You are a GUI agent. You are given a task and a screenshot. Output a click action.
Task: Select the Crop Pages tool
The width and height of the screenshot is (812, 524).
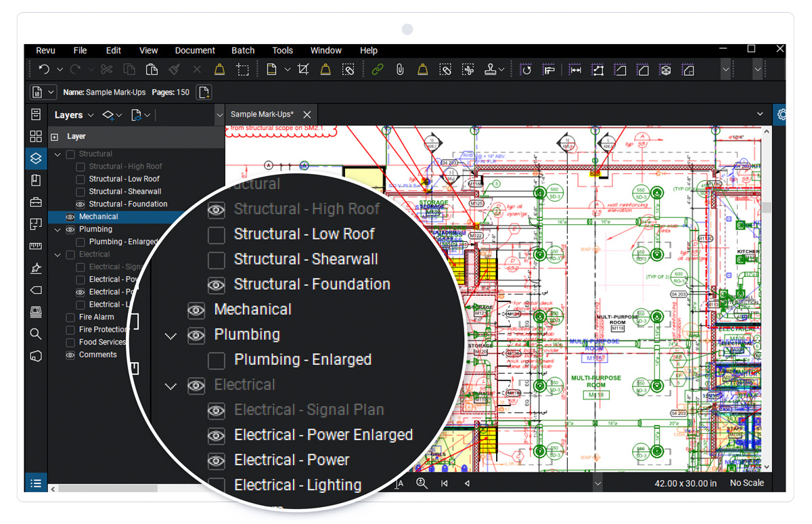tap(303, 69)
